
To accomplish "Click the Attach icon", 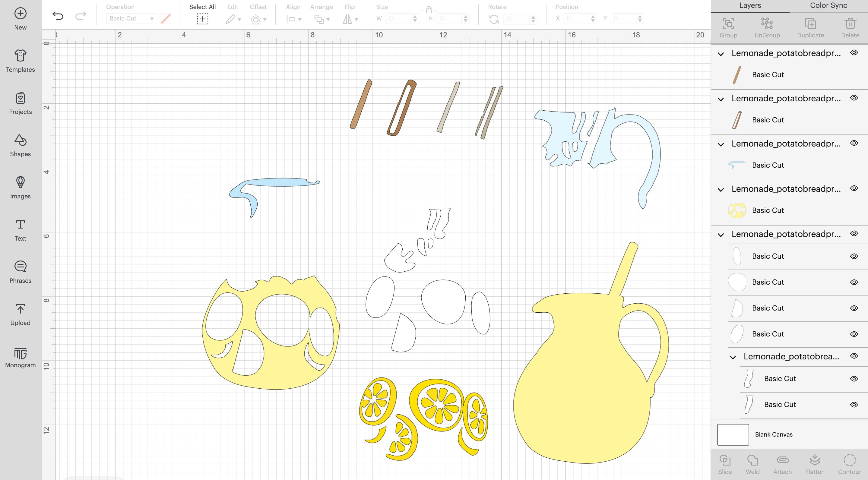I will [x=783, y=463].
